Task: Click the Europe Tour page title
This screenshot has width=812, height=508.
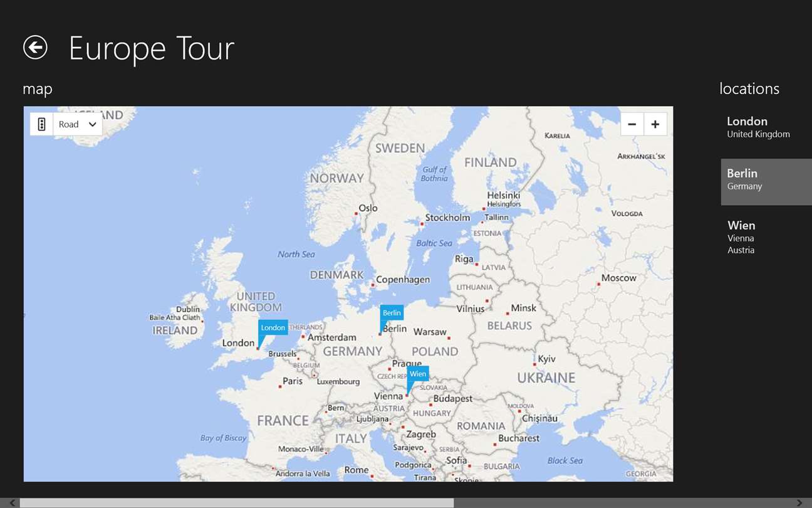Action: click(x=152, y=48)
